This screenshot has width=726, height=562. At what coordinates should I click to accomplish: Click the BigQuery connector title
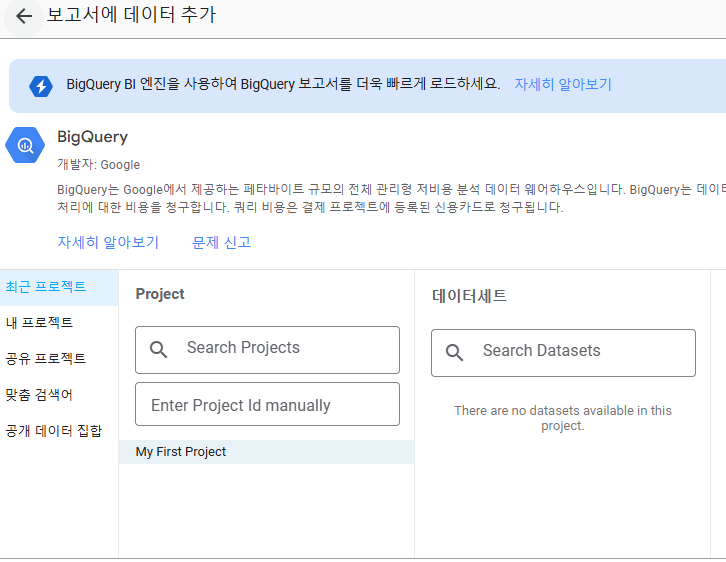(x=93, y=137)
